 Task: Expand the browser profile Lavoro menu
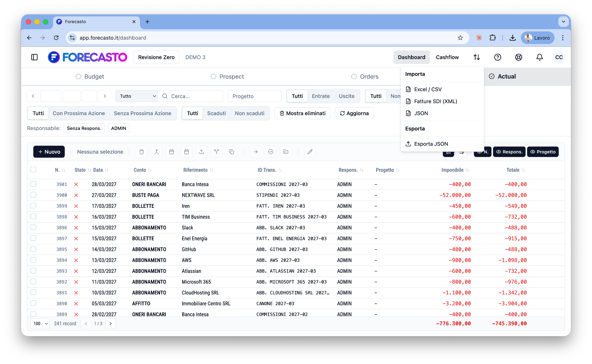point(537,38)
